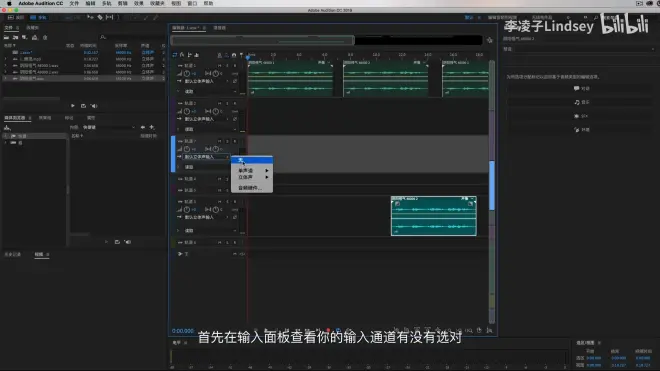The image size is (660, 371).
Task: Switch to Waveform view button in top toolbar
Action: pyautogui.click(x=16, y=18)
